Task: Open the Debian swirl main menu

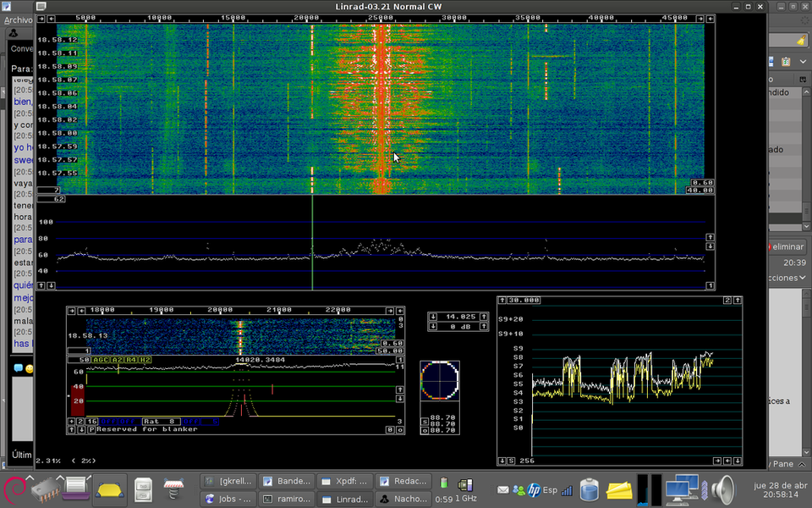Action: click(14, 490)
